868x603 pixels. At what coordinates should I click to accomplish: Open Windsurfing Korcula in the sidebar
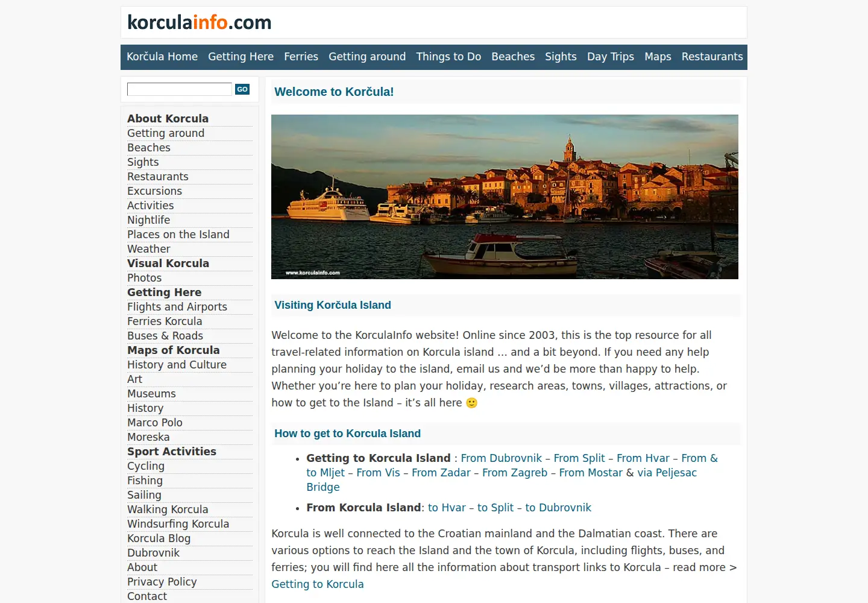pos(178,524)
